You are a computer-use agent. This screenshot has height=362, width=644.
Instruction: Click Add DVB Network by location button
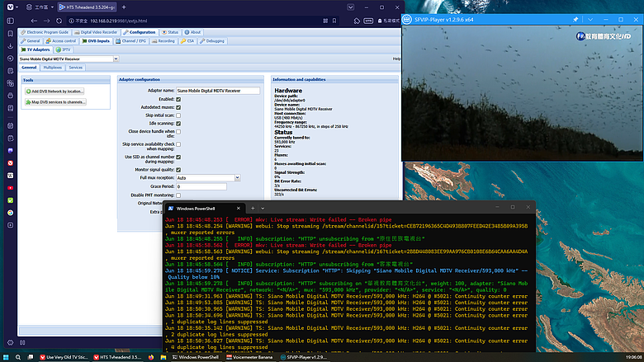tap(54, 91)
